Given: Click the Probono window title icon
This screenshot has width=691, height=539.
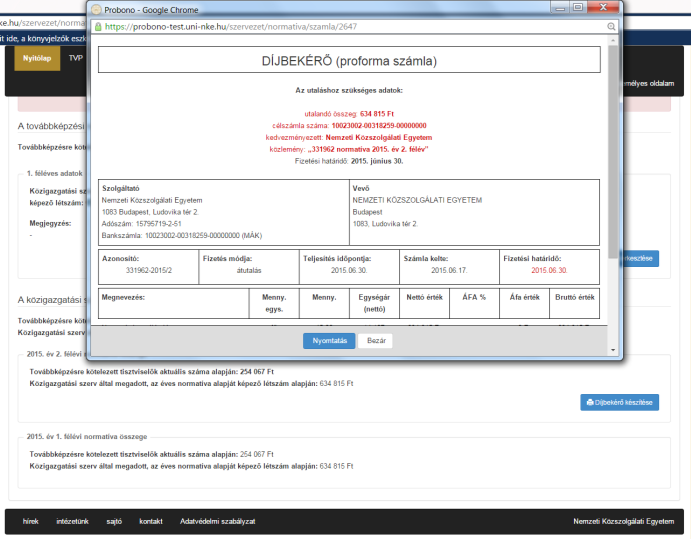Looking at the screenshot, I should pyautogui.click(x=96, y=10).
